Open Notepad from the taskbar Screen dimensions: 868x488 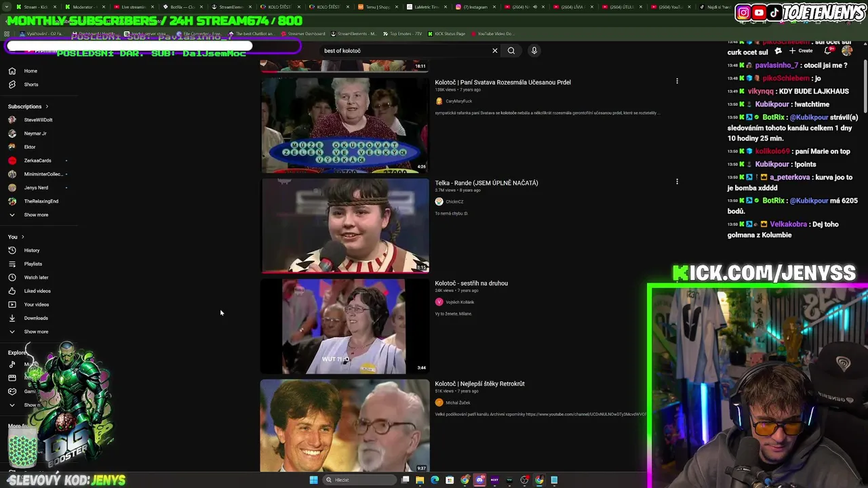click(x=554, y=480)
